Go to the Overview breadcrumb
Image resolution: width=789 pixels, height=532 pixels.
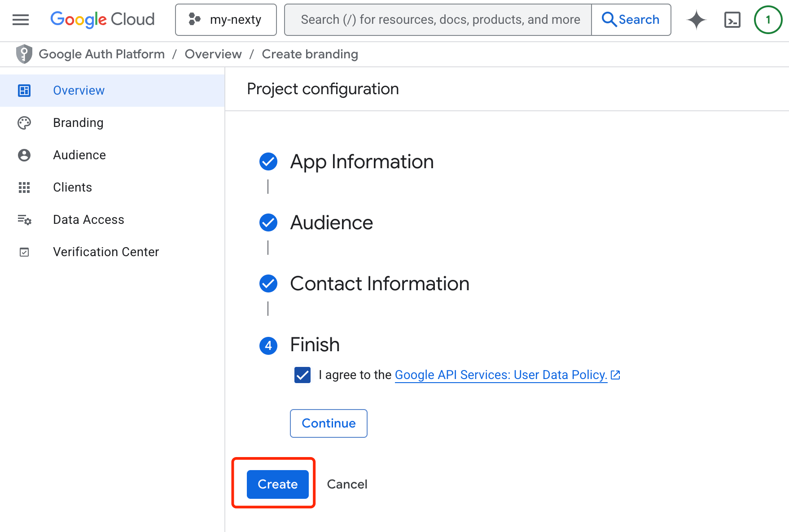pyautogui.click(x=213, y=54)
